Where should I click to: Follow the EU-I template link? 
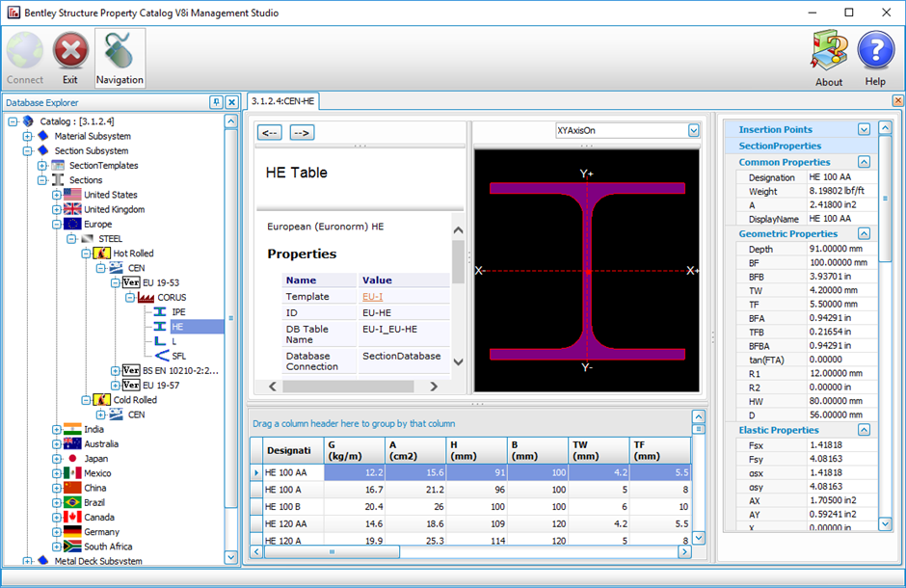[x=373, y=296]
